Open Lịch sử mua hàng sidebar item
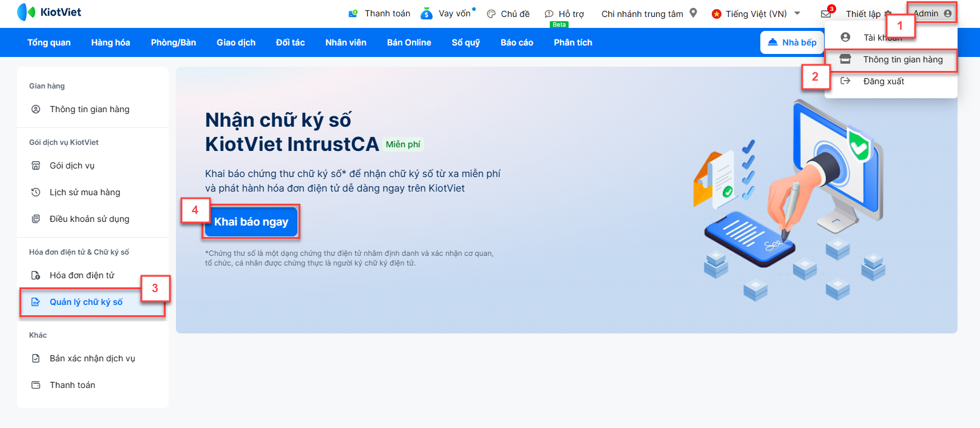 click(93, 192)
